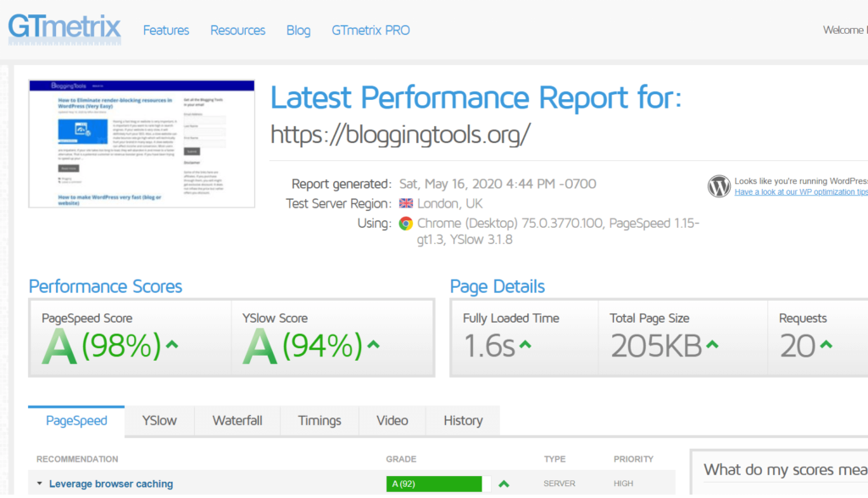
Task: Open the WP optimization tips link
Action: [x=801, y=192]
